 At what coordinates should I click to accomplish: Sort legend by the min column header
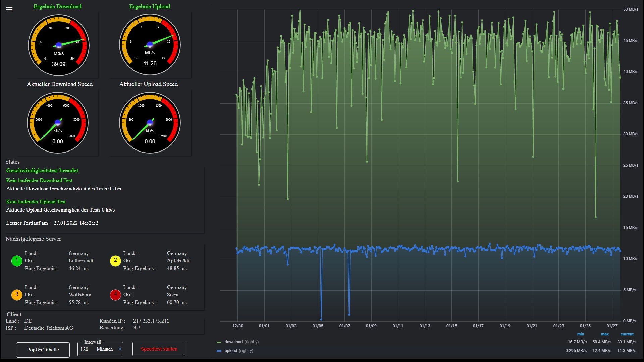pos(581,334)
